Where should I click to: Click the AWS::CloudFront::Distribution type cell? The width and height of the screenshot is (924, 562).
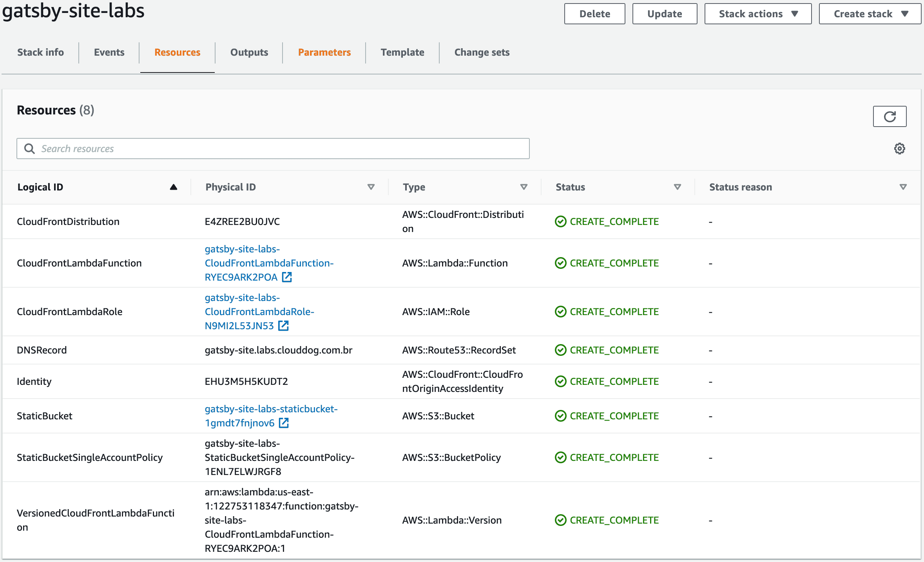point(463,221)
